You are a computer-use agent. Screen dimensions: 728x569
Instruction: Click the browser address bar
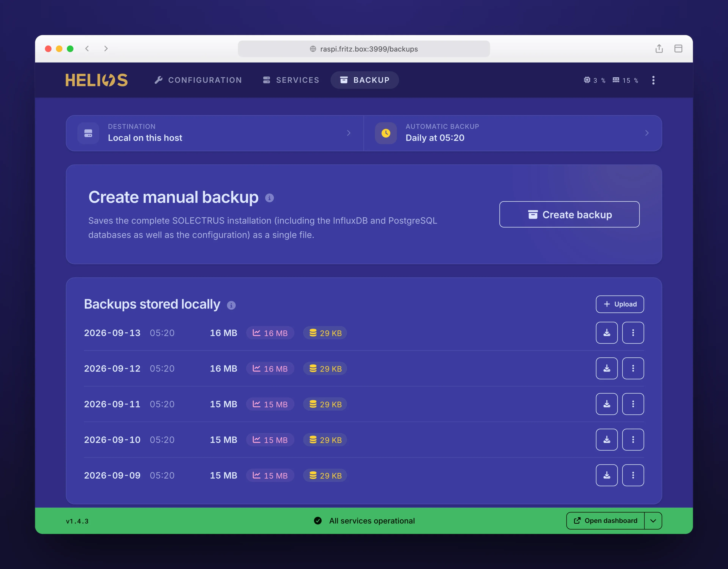[364, 49]
